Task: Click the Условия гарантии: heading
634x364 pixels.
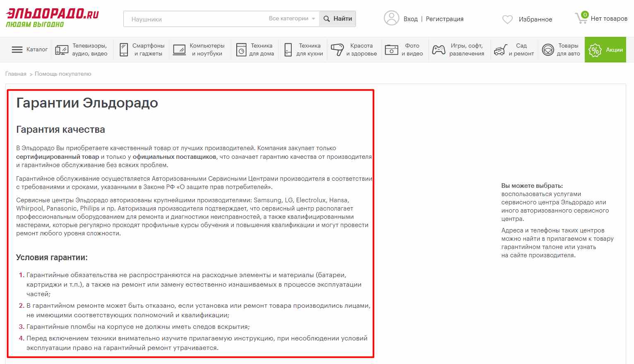Action: tap(52, 257)
